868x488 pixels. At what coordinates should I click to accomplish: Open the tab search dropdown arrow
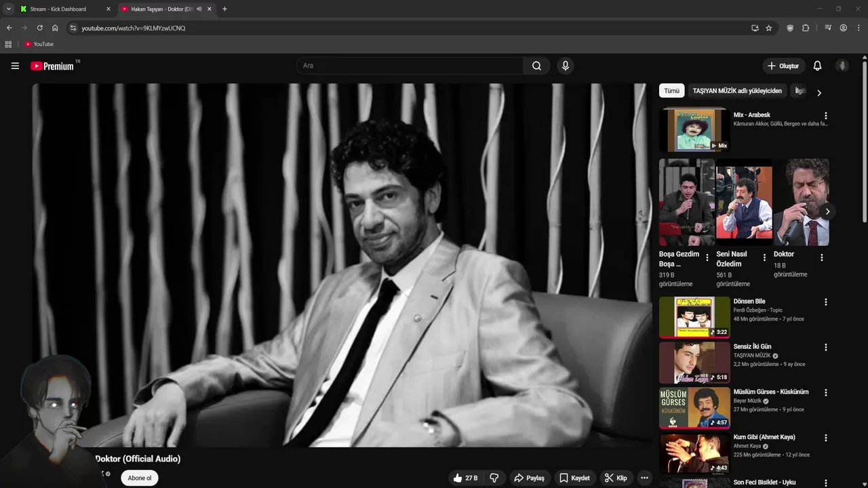pyautogui.click(x=8, y=9)
